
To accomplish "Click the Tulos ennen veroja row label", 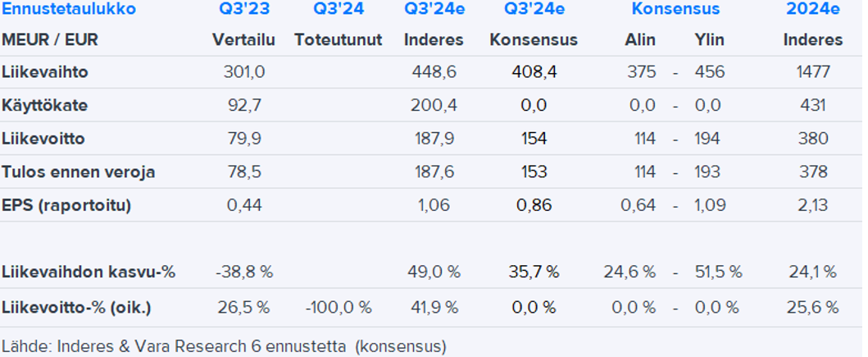I will (79, 172).
